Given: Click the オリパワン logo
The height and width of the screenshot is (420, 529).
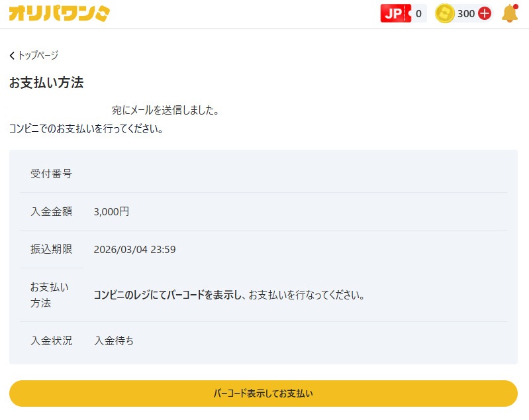Looking at the screenshot, I should pos(60,13).
